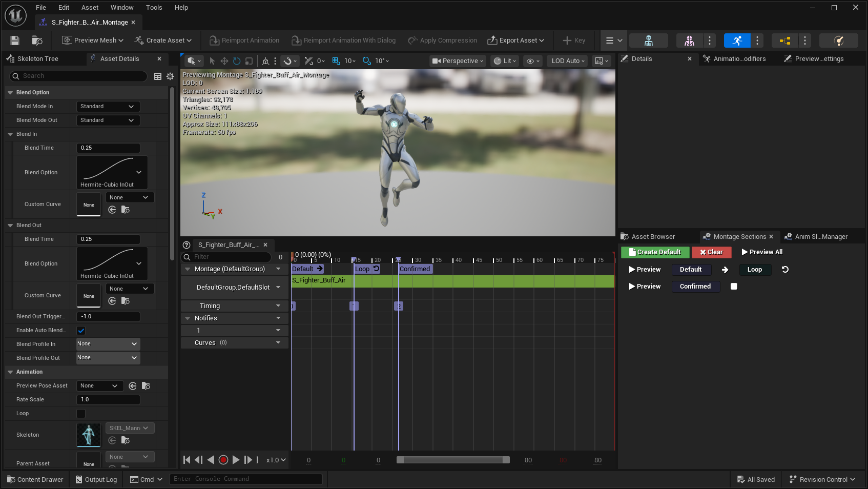Screen dimensions: 868x489
Task: Open the Skeleton editor mode
Action: pos(648,40)
